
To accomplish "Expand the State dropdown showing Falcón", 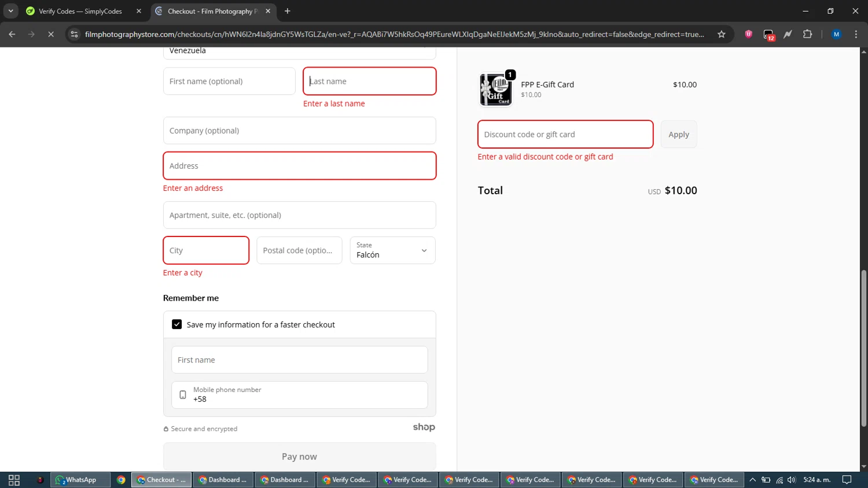I will coord(393,250).
